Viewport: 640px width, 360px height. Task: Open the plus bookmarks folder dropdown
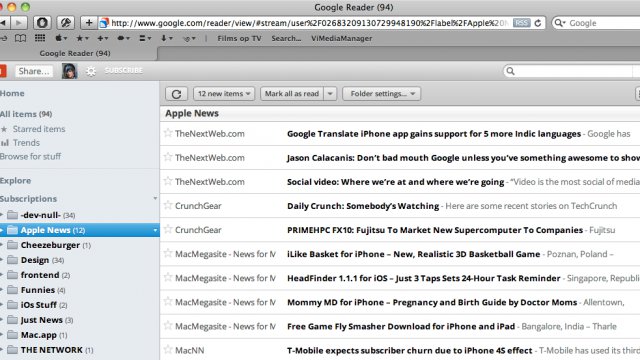pyautogui.click(x=103, y=38)
